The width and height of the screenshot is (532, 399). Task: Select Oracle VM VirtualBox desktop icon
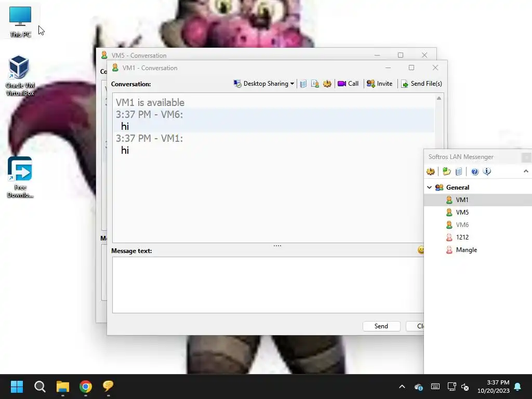coord(20,75)
